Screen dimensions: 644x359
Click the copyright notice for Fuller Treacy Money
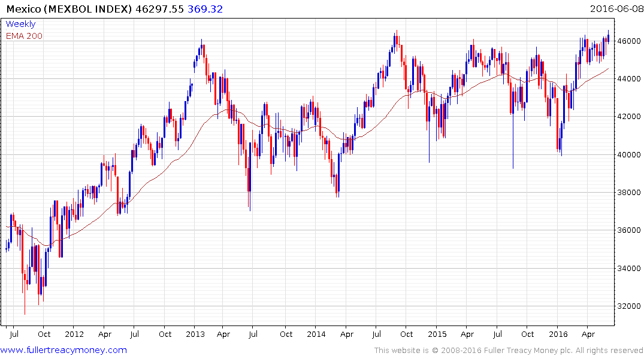pyautogui.click(x=509, y=351)
